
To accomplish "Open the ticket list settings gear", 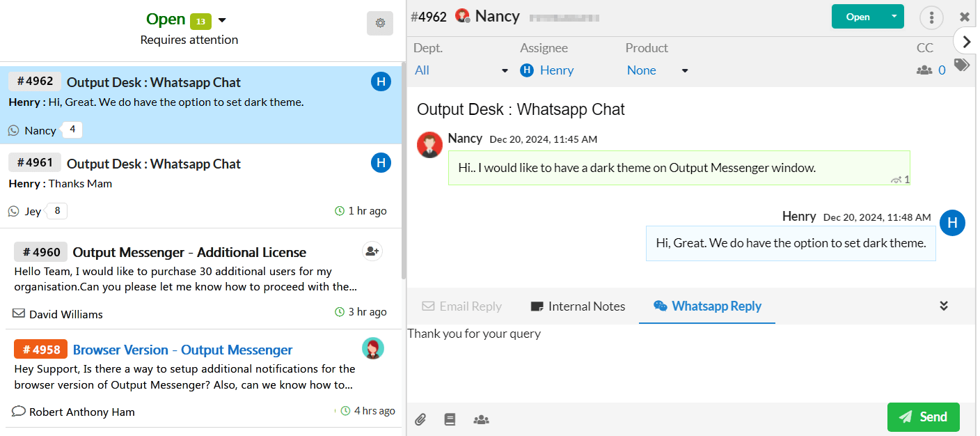I will coord(380,23).
